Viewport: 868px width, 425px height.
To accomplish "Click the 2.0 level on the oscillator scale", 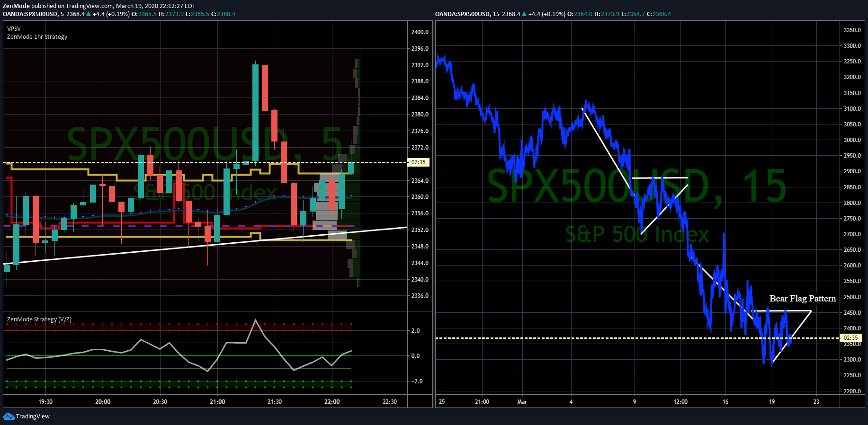I will pyautogui.click(x=415, y=331).
